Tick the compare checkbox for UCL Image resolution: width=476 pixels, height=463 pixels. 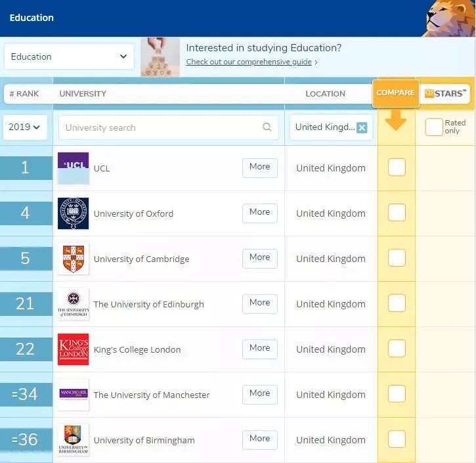tap(397, 167)
